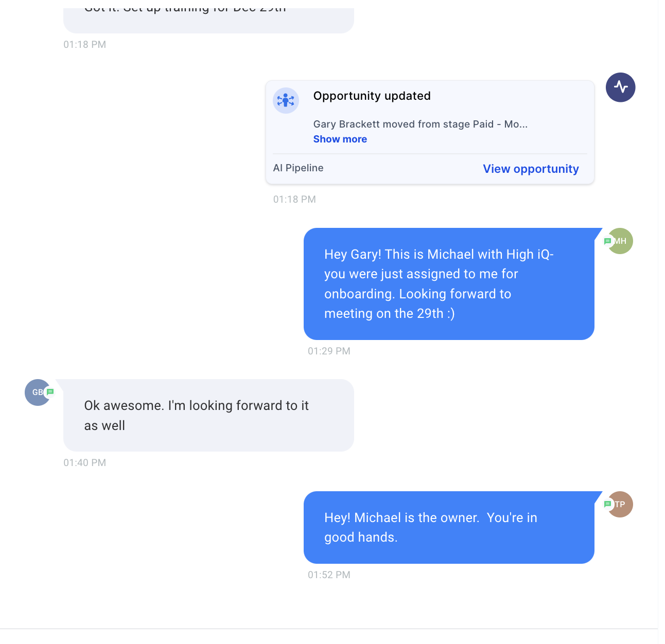The image size is (665, 644).
Task: Click the green message badge on MH avatar
Action: (607, 241)
